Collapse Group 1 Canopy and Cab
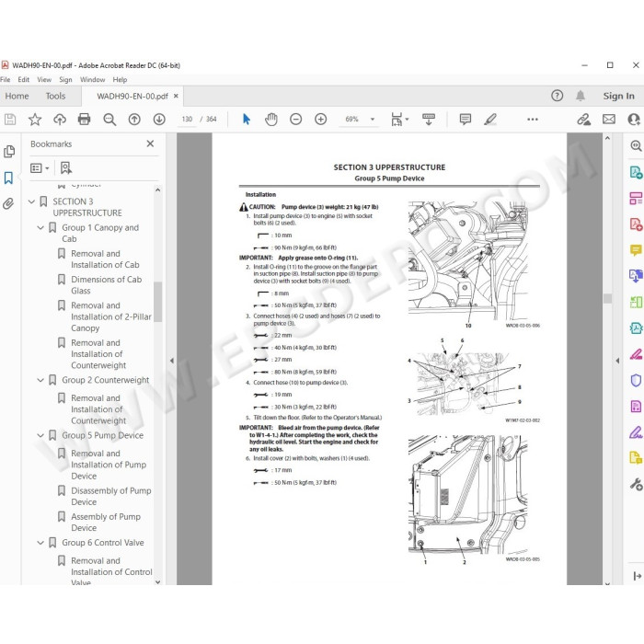 tap(40, 227)
